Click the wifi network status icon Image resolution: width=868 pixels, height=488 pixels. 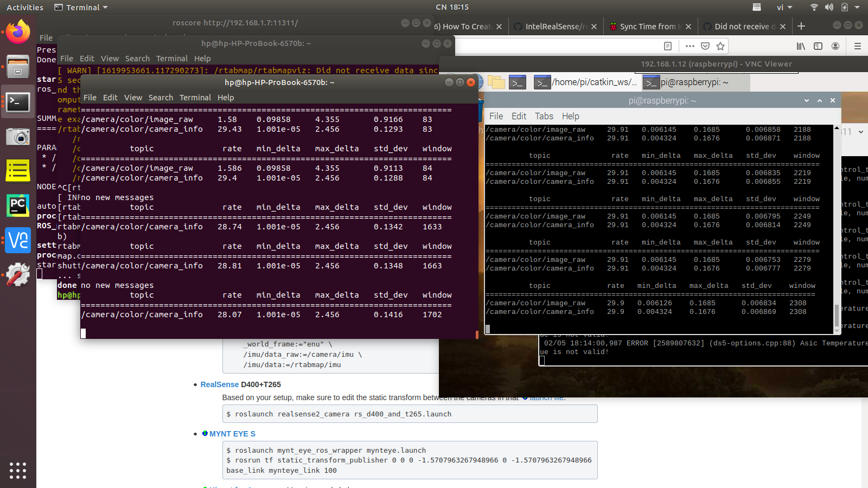(814, 7)
